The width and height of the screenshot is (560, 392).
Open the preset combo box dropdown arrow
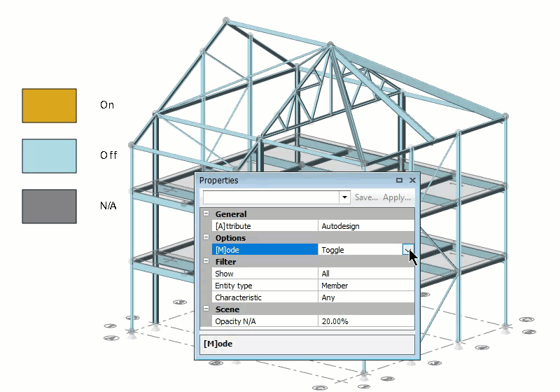point(344,197)
